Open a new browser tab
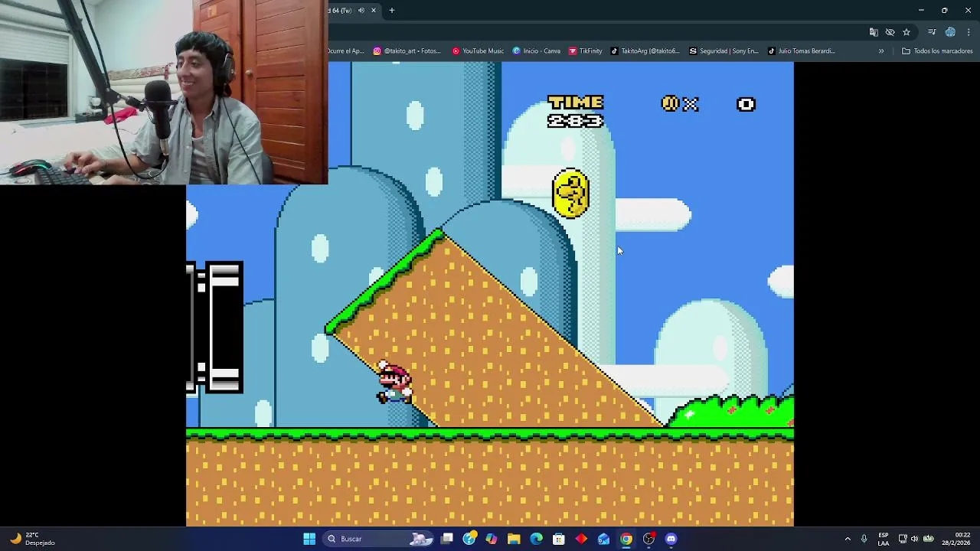Viewport: 980px width, 551px height. [392, 11]
